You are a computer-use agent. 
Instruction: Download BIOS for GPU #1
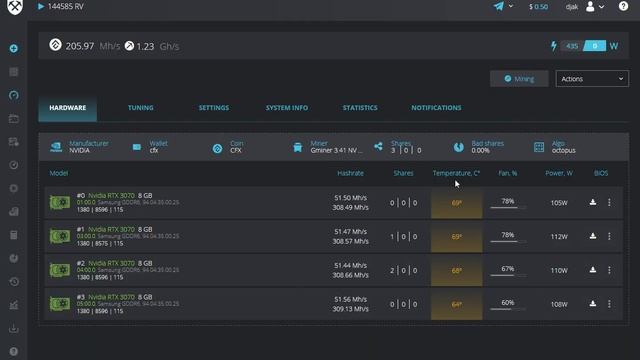(593, 236)
